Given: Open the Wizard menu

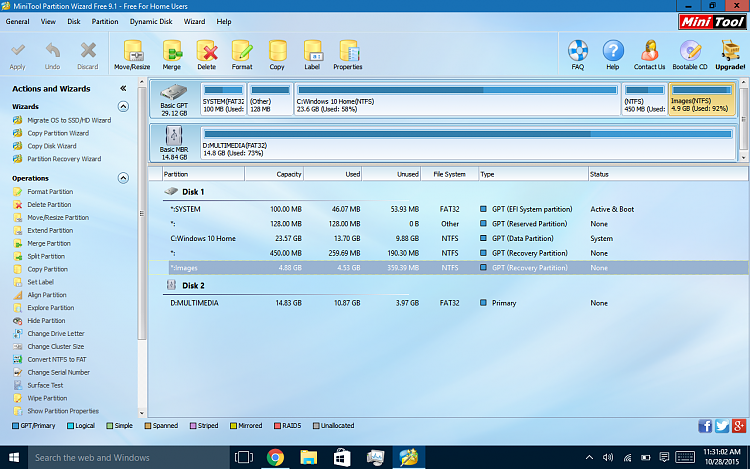Looking at the screenshot, I should (x=194, y=22).
